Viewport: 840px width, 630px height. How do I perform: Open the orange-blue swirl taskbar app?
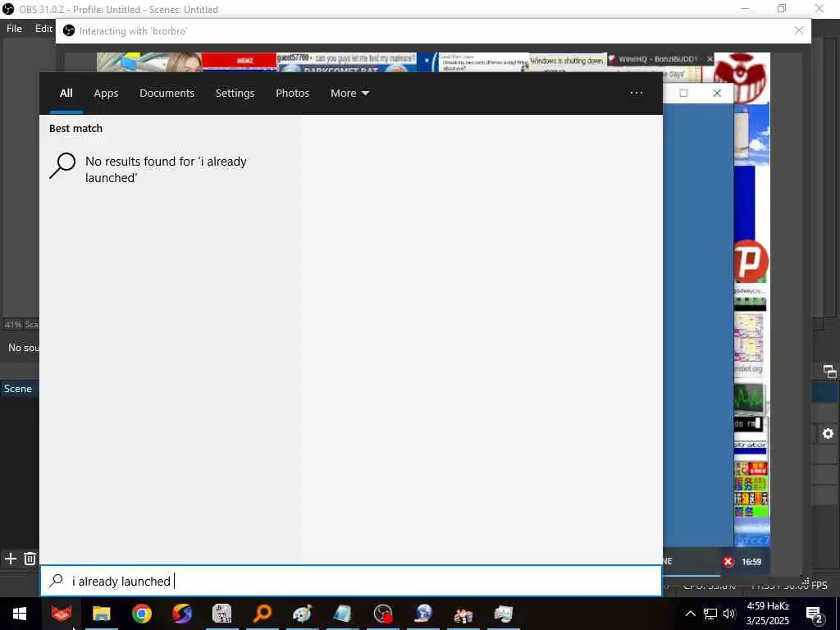[x=182, y=614]
